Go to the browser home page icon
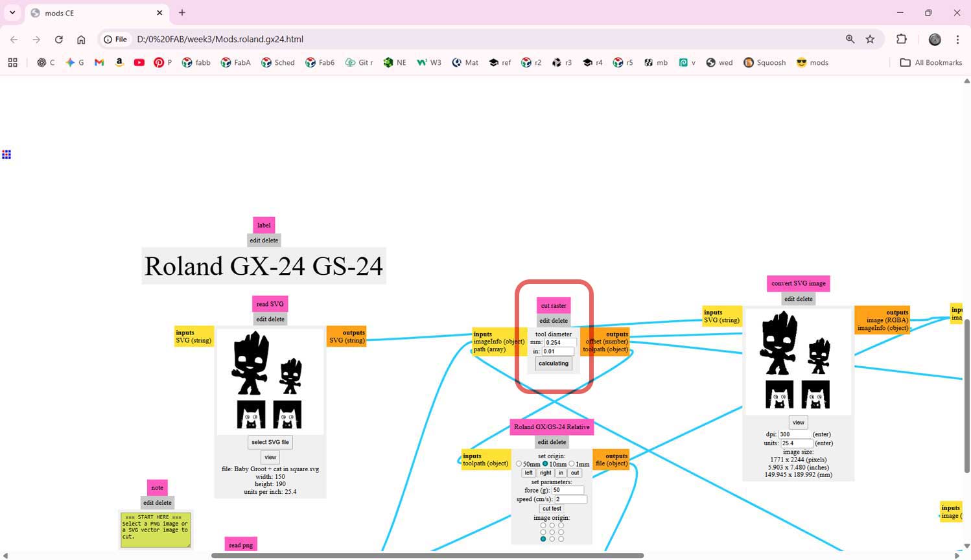 (81, 40)
